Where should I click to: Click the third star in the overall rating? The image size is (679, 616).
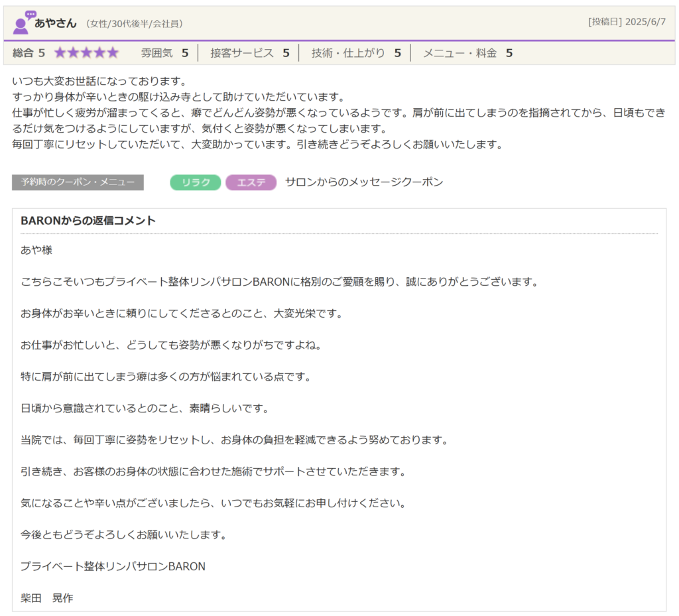coord(86,53)
